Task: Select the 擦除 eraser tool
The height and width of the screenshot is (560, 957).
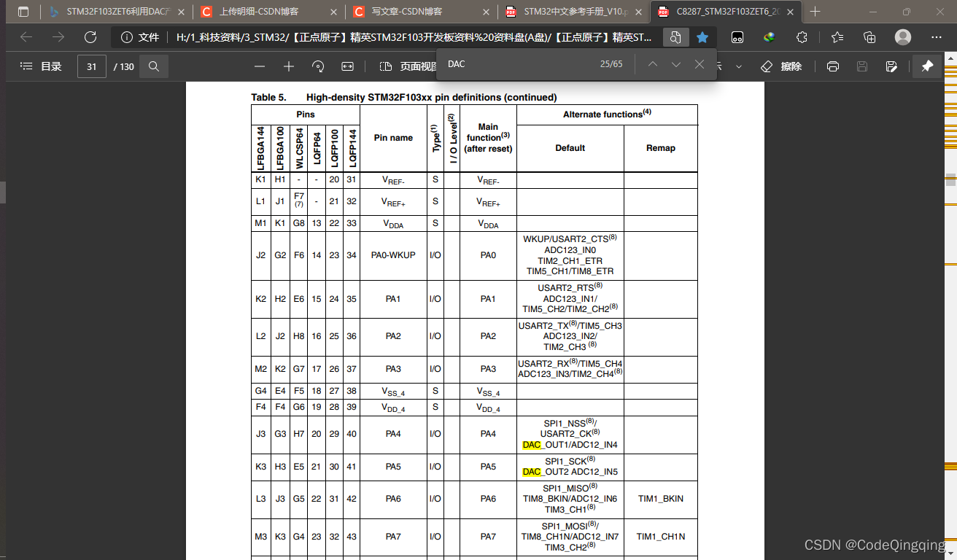Action: (780, 66)
